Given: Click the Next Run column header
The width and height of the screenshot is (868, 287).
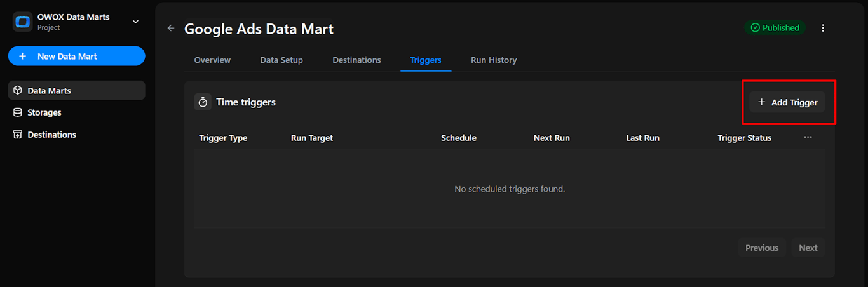Looking at the screenshot, I should click(552, 138).
